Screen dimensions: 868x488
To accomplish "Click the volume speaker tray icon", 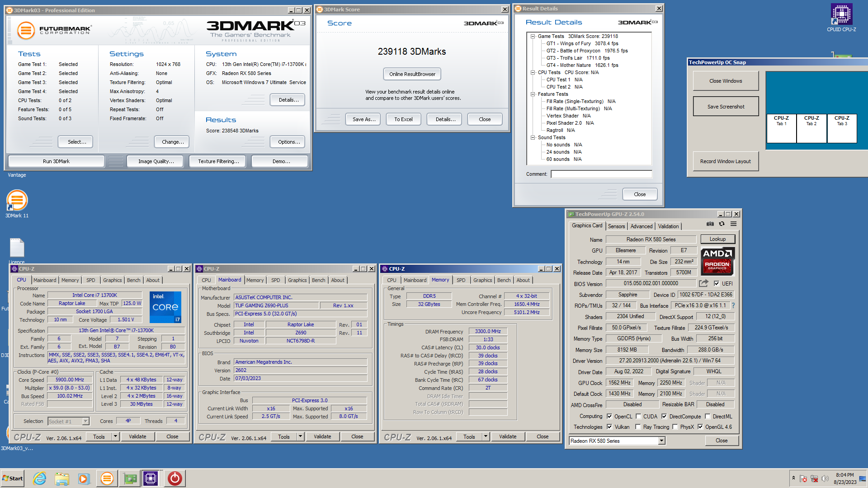I will 825,479.
